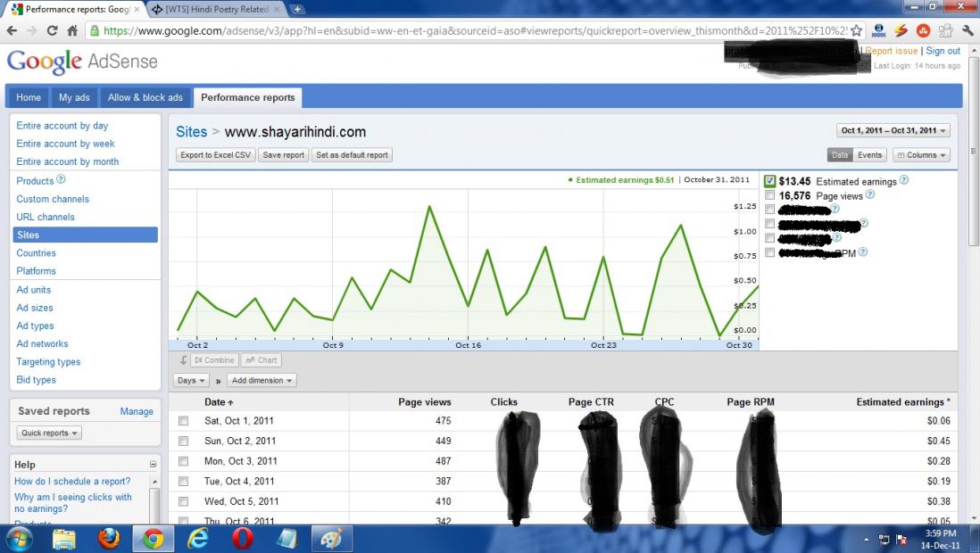Launch Firefox from the taskbar
The image size is (980, 553).
[x=109, y=539]
